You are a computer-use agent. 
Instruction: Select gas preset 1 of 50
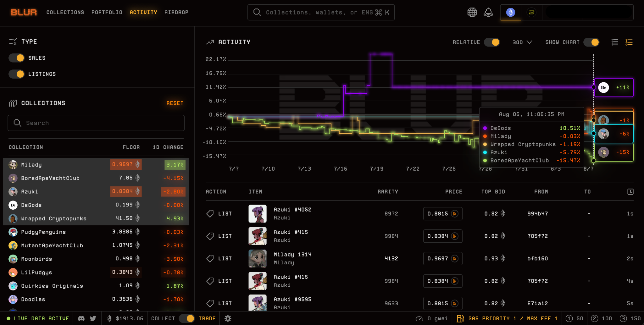click(575, 318)
